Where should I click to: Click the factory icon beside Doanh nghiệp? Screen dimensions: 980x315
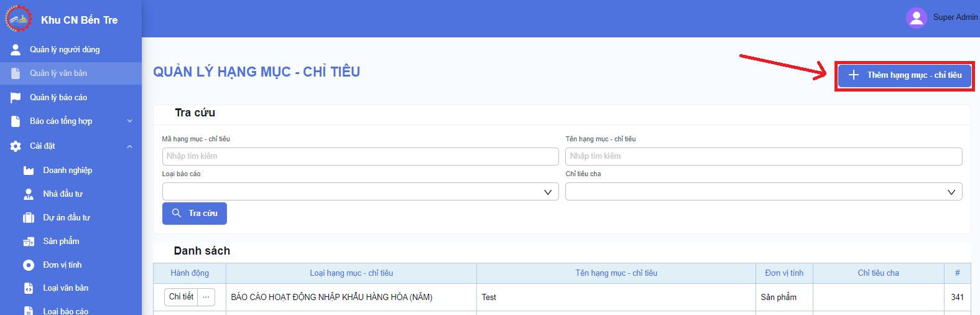[x=29, y=171]
